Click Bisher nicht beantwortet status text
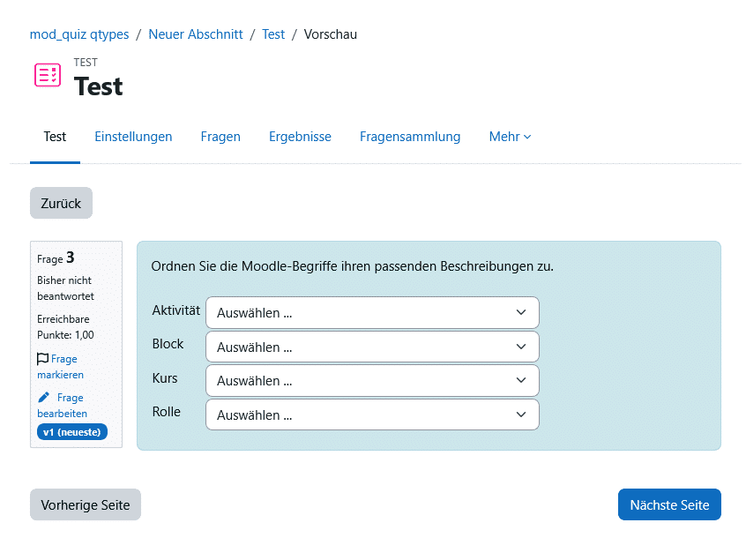 pos(65,288)
